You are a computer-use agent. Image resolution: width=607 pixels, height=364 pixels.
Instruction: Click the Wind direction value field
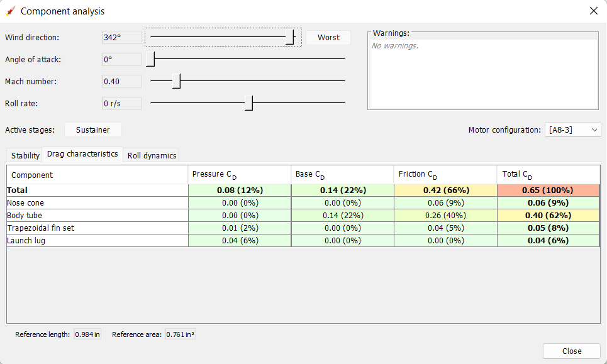tap(121, 38)
